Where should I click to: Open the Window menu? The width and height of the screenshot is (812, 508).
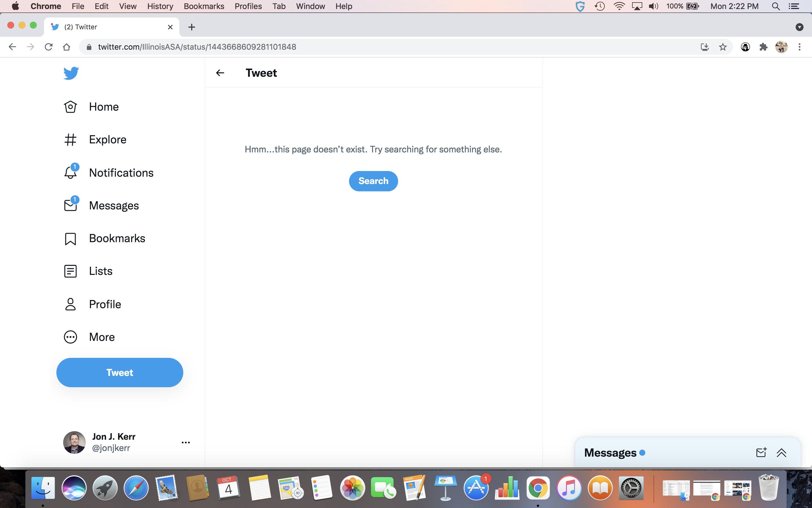(x=310, y=6)
